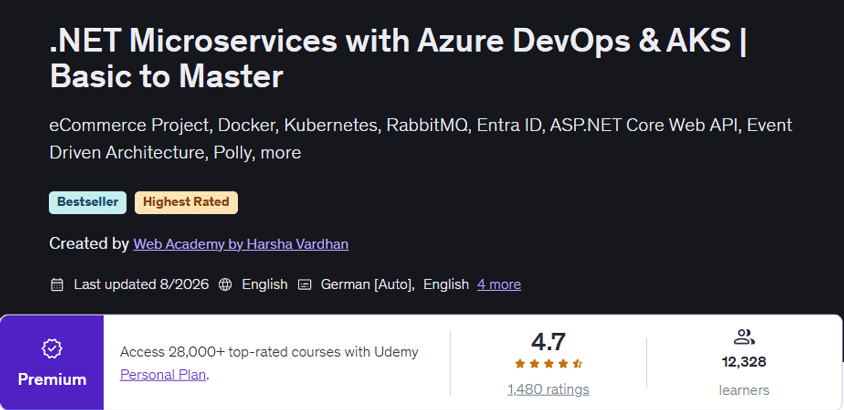844x410 pixels.
Task: Open the Personal Plan link
Action: 163,374
